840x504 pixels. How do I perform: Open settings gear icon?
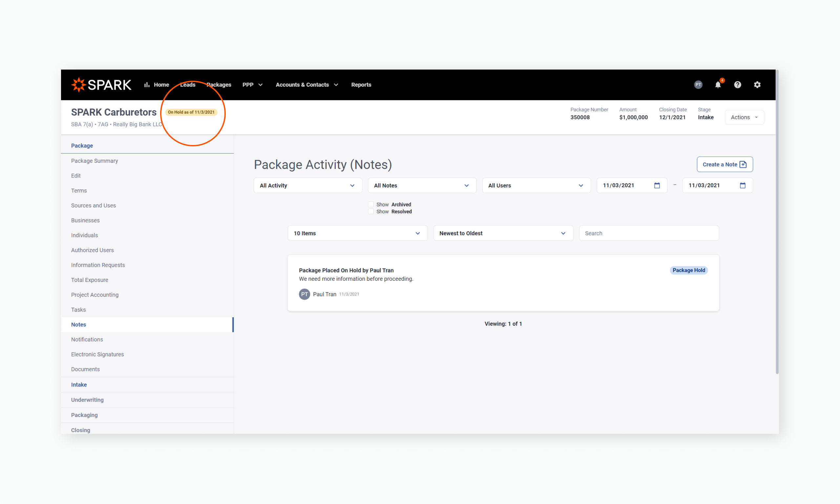pos(757,85)
